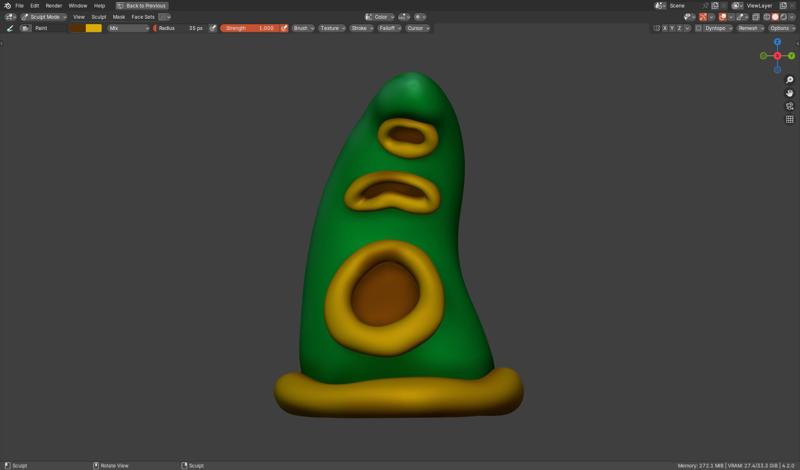Open the editor type selector
The width and height of the screenshot is (800, 470).
[10, 17]
